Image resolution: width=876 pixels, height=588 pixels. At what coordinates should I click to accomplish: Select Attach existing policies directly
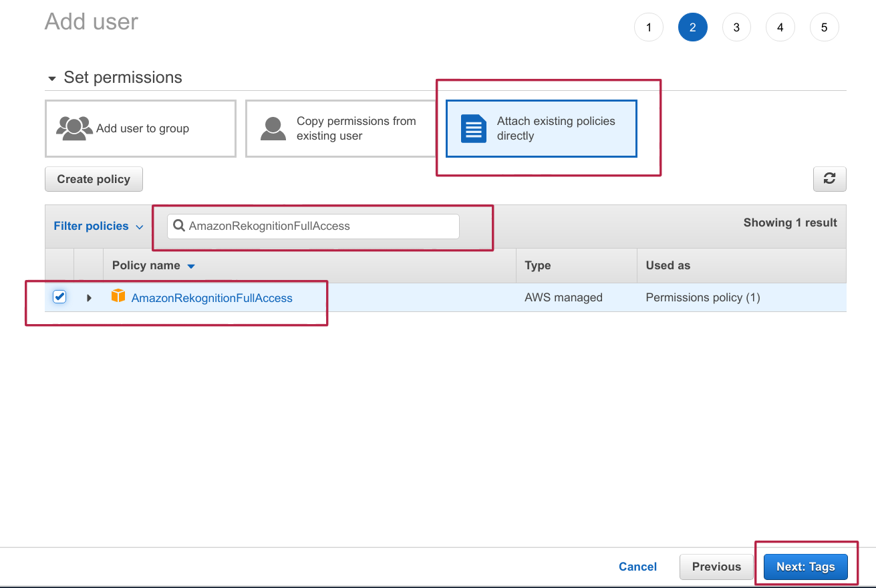tap(541, 128)
